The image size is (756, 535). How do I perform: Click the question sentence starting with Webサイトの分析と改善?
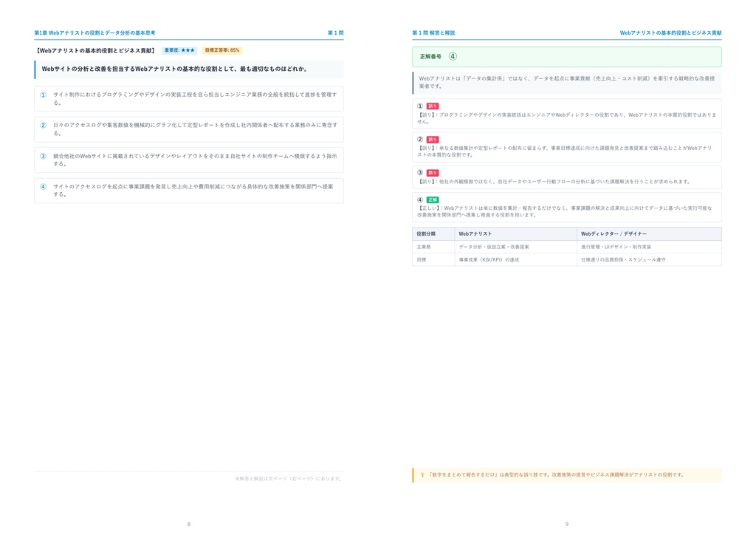(174, 69)
